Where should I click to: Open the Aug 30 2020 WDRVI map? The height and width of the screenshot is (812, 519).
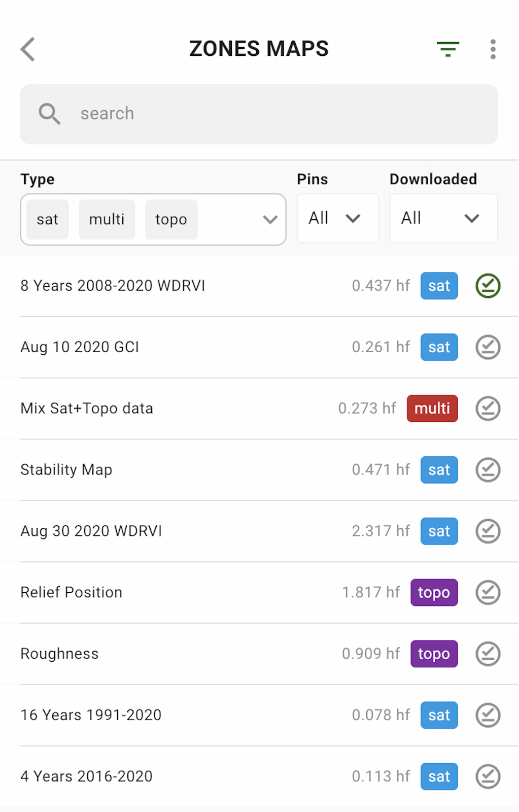(91, 531)
